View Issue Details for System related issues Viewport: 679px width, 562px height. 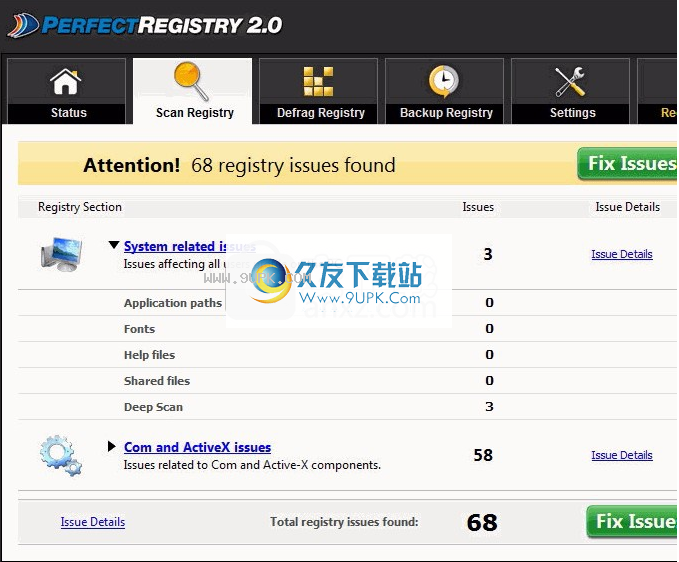[622, 254]
